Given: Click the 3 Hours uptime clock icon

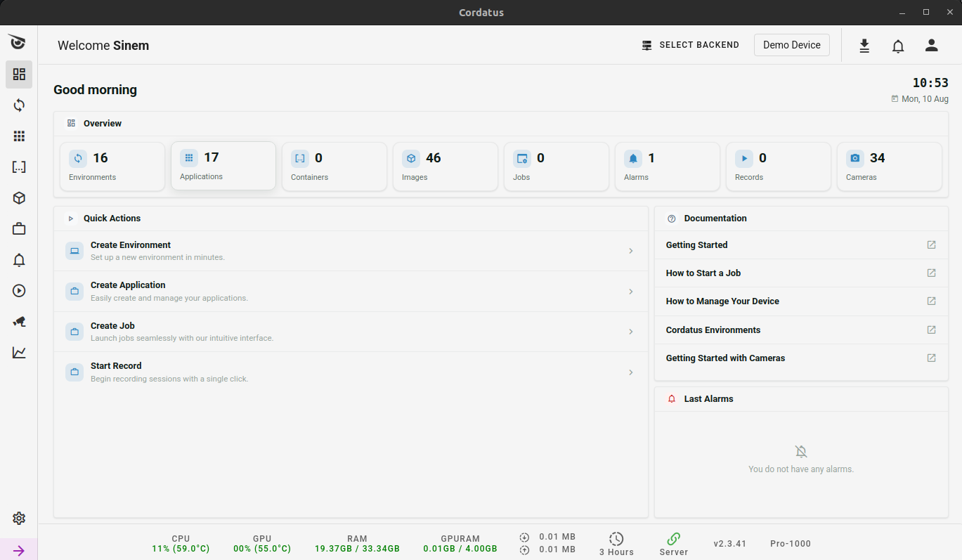Looking at the screenshot, I should (x=616, y=539).
